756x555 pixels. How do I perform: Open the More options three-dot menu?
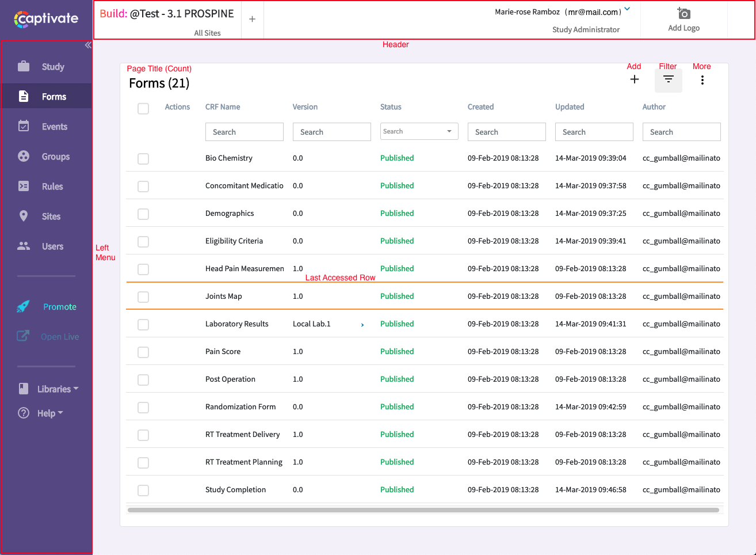[x=702, y=81]
